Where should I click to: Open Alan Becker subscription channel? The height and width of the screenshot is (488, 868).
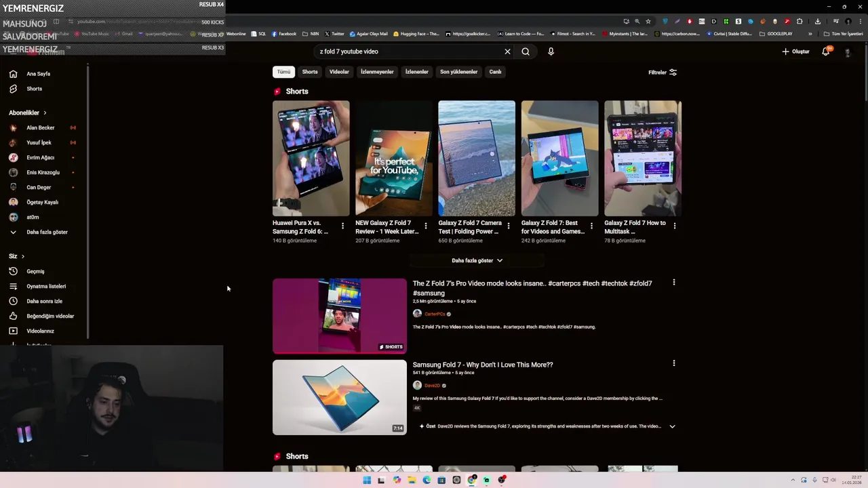(41, 127)
